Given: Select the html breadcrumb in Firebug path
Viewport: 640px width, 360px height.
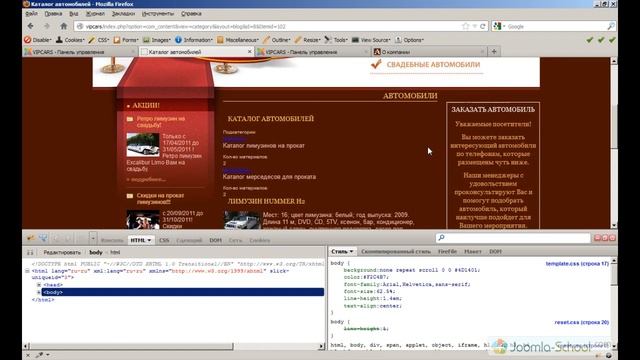Looking at the screenshot, I should click(115, 252).
